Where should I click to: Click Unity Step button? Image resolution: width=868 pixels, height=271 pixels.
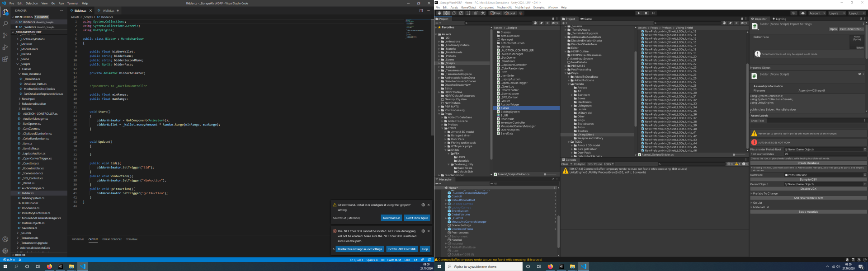(x=653, y=13)
